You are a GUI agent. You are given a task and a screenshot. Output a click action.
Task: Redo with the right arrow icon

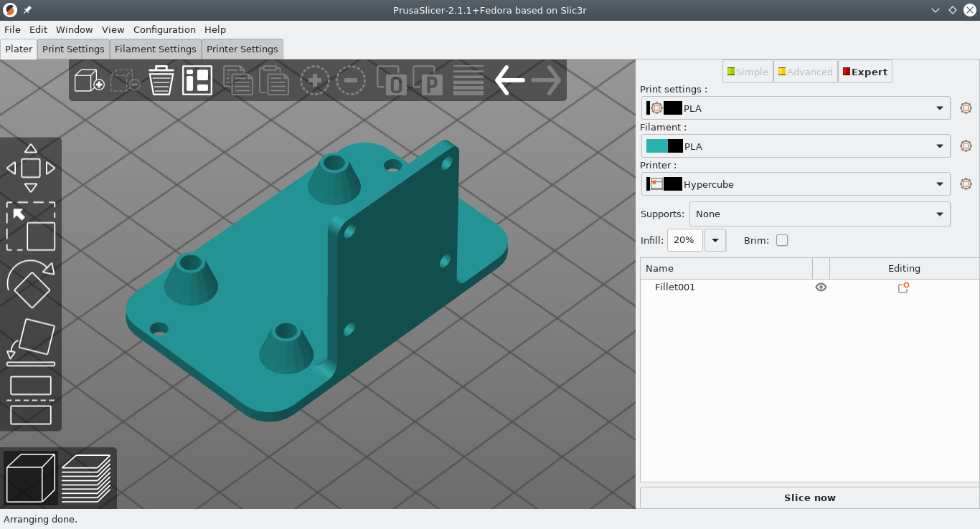coord(546,80)
